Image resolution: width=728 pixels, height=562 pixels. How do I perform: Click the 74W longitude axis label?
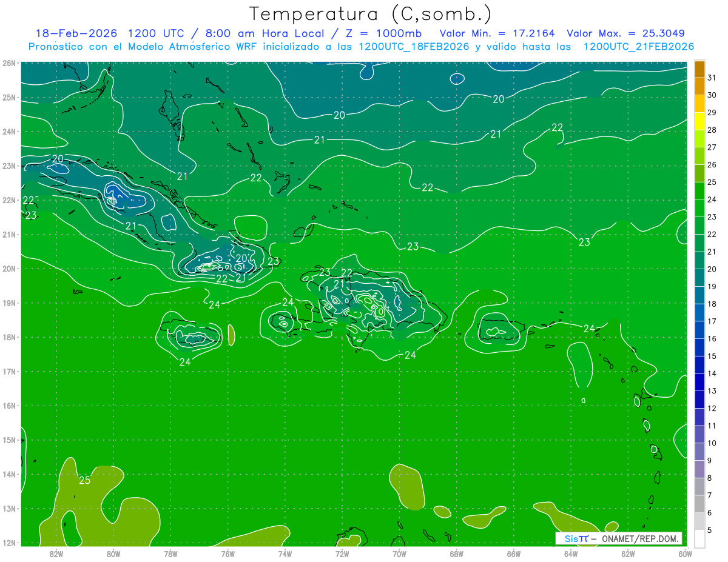coord(285,554)
